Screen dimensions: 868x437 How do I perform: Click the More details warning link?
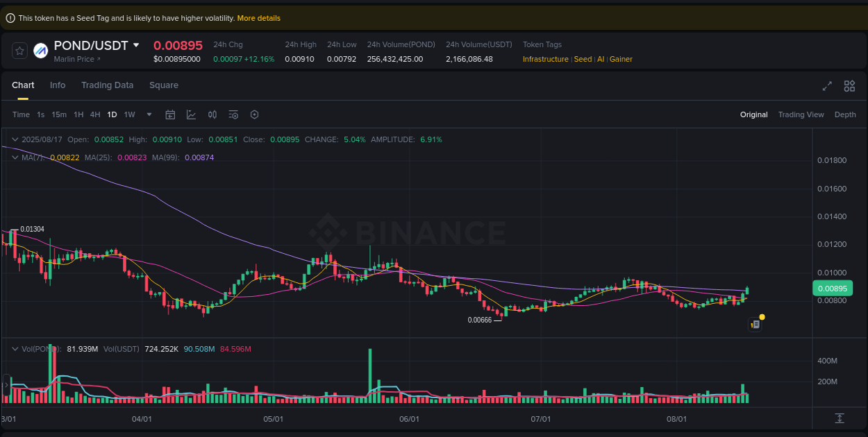click(258, 17)
